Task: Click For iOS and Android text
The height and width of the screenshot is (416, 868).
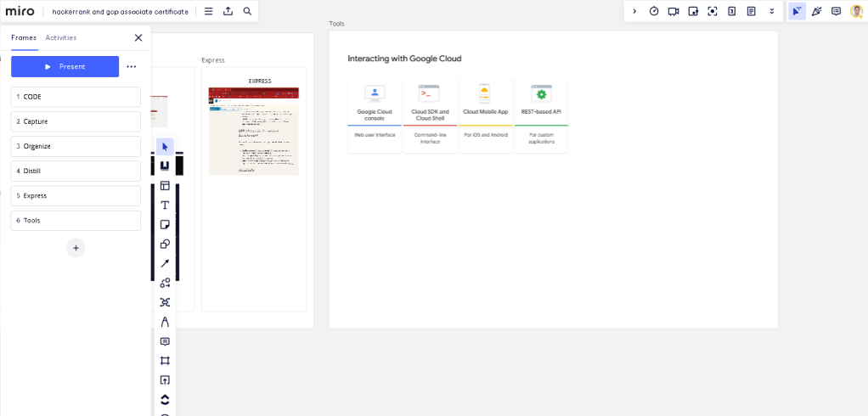Action: click(x=486, y=135)
